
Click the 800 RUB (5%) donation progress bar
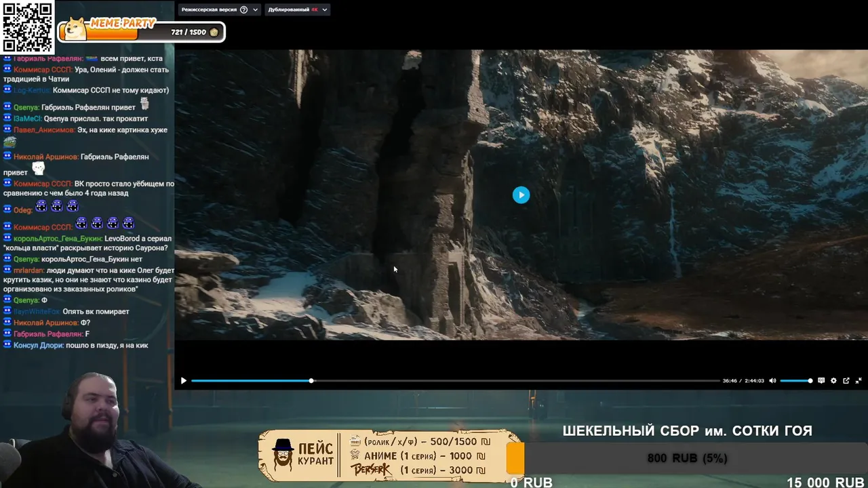[x=687, y=458]
